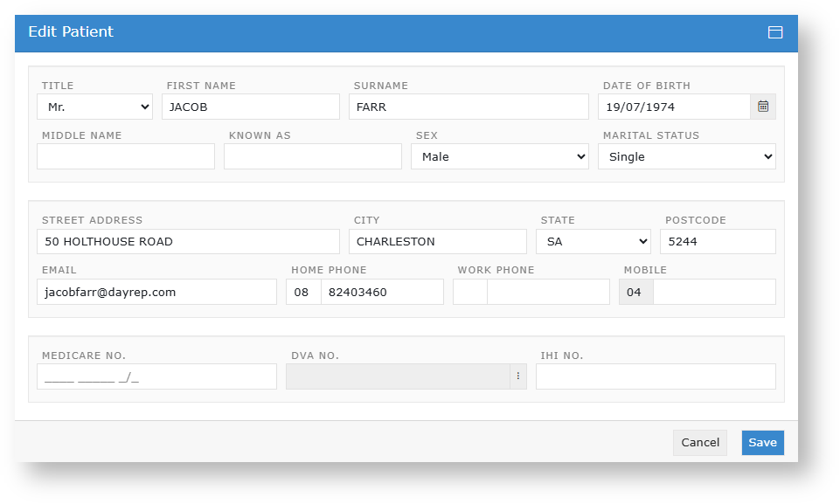Open the date of birth calendar picker

click(762, 107)
